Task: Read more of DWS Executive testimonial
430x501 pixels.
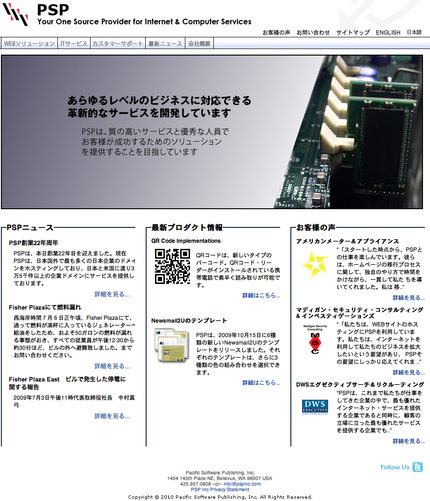Action: [x=409, y=441]
